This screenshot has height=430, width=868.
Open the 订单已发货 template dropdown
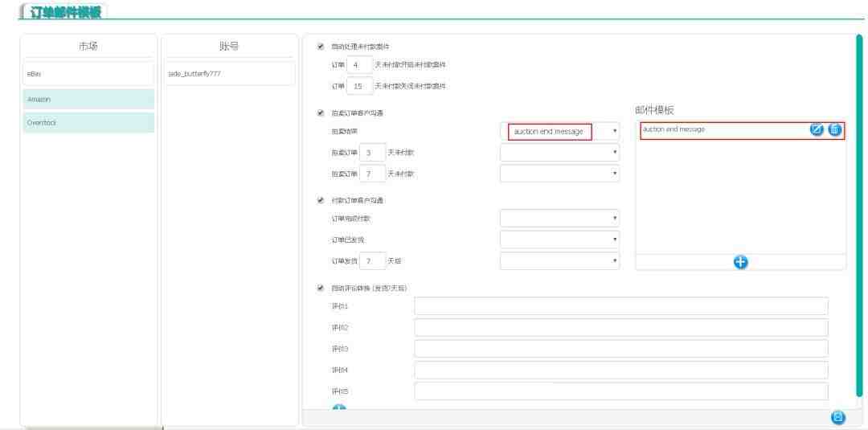coord(559,240)
